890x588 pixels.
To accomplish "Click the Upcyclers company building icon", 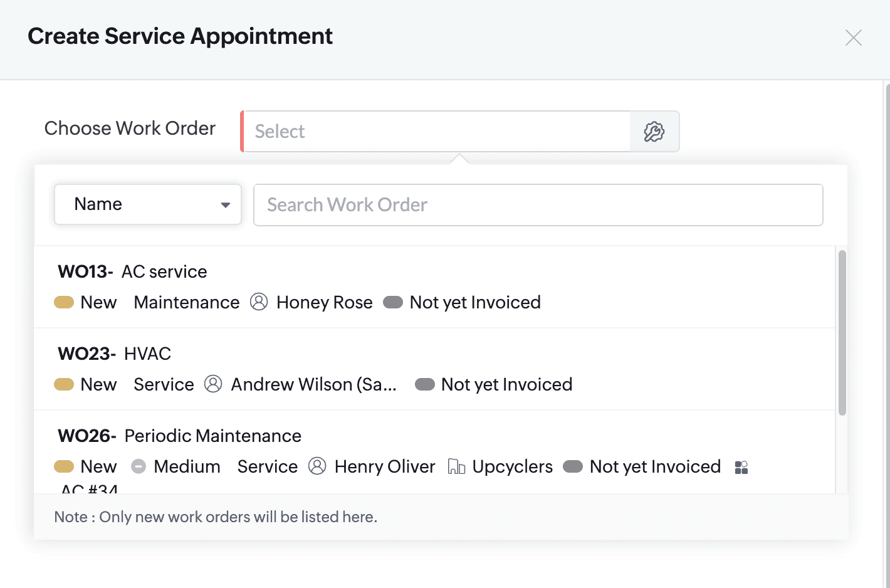I will [x=456, y=466].
